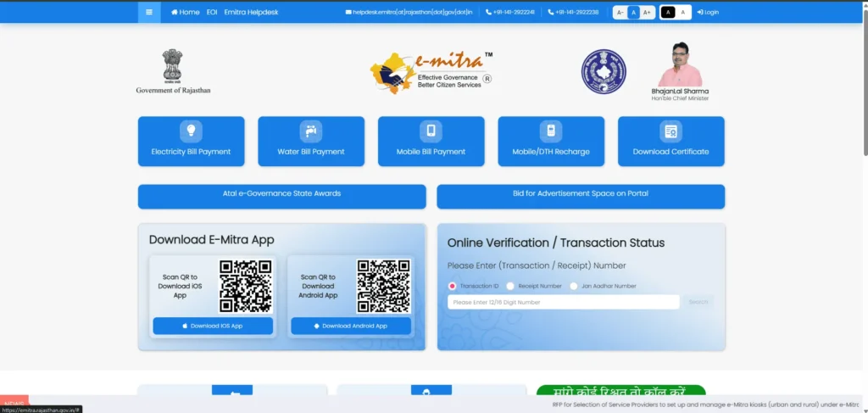Open Mobile Bill Payment label
The width and height of the screenshot is (868, 413).
click(431, 152)
